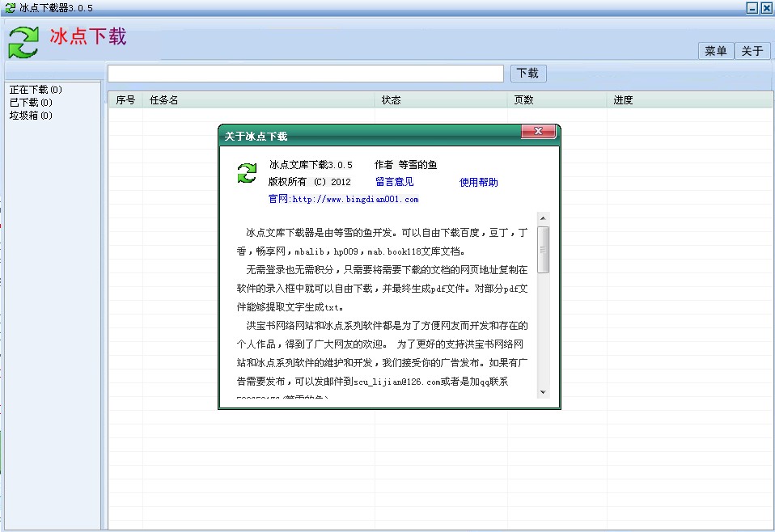Select 正在下载 (0) in the left panel
This screenshot has height=532, width=775.
pyautogui.click(x=36, y=90)
